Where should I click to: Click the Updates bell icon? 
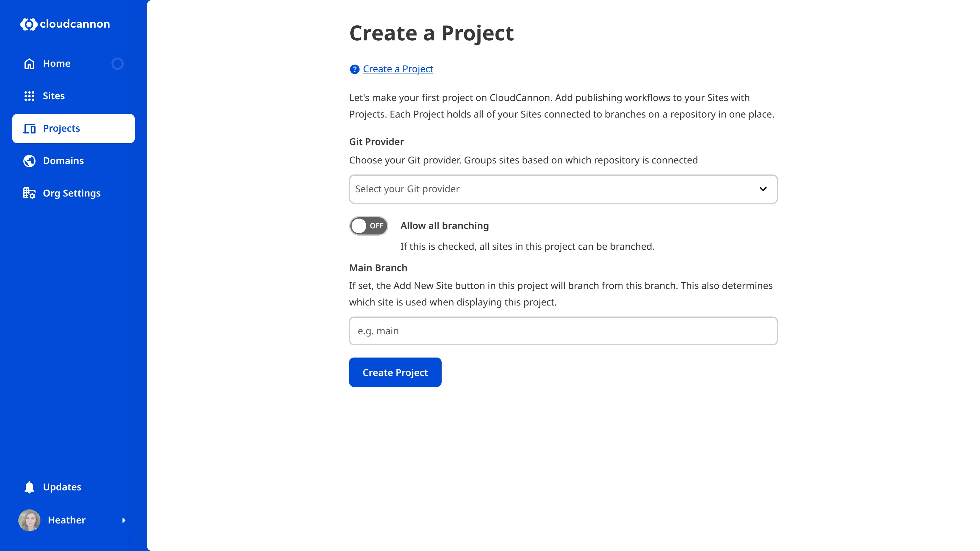point(29,487)
